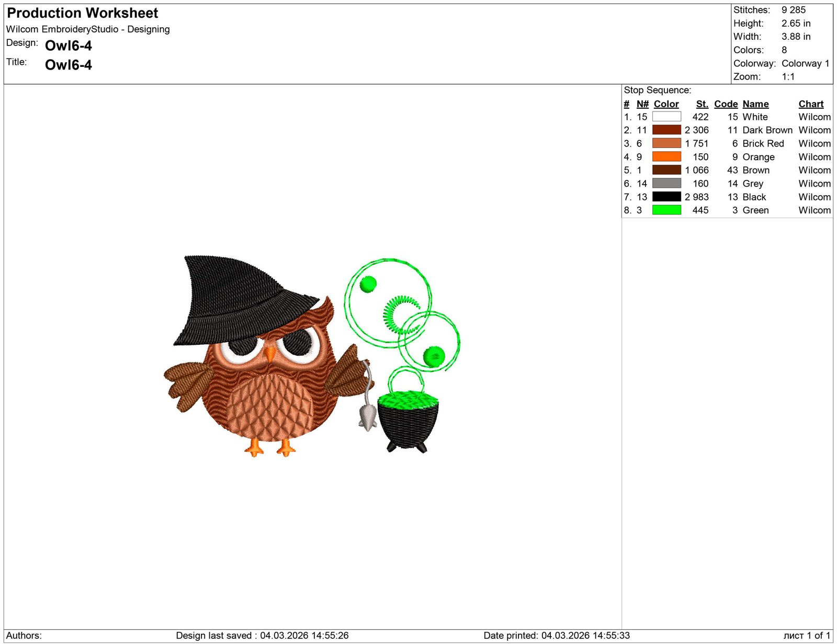The width and height of the screenshot is (837, 644).
Task: Pick the Brick Red color swatch
Action: (x=666, y=143)
